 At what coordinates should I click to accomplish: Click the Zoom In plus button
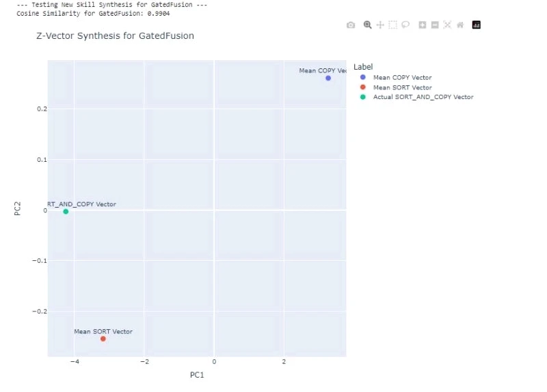[x=423, y=25]
